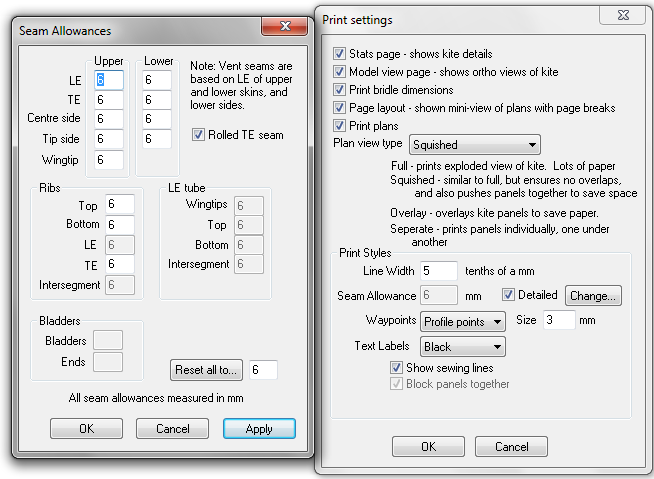Viewport: 654px width, 479px height.
Task: Open Text Labels color dropdown
Action: tap(463, 347)
